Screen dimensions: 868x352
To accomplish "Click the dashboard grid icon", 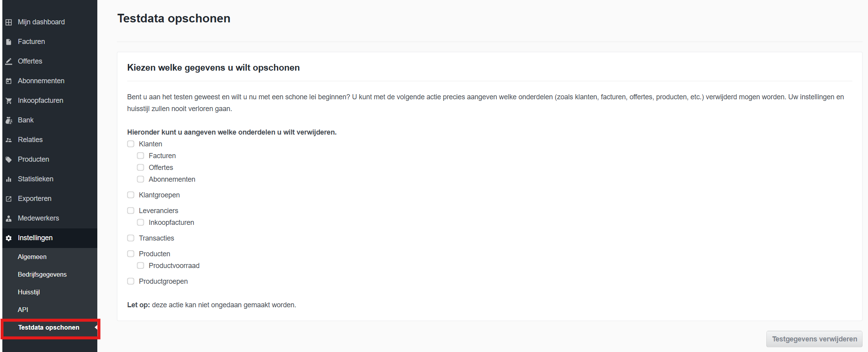I will 9,22.
